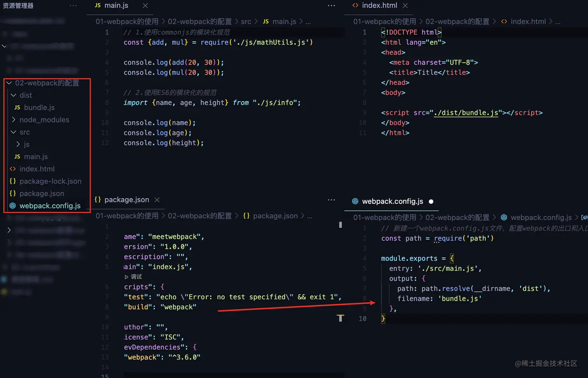Image resolution: width=588 pixels, height=378 pixels.
Task: Click the JS icon beside main.js in the explorer tree
Action: pyautogui.click(x=17, y=157)
